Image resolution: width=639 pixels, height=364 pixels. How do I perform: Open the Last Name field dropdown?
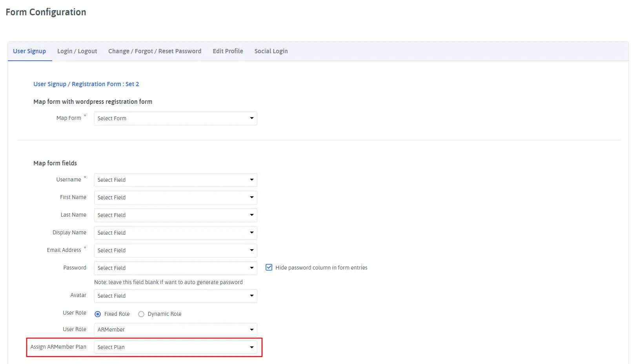(175, 215)
